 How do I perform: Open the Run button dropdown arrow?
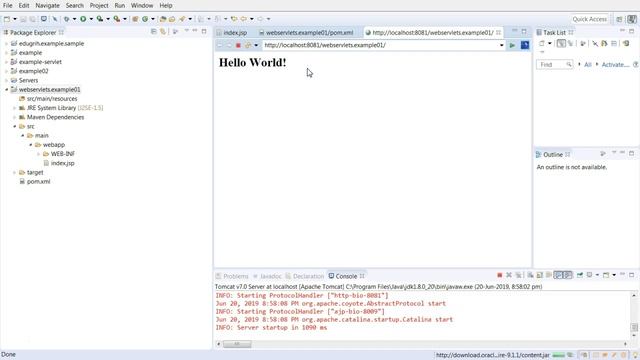coord(91,19)
